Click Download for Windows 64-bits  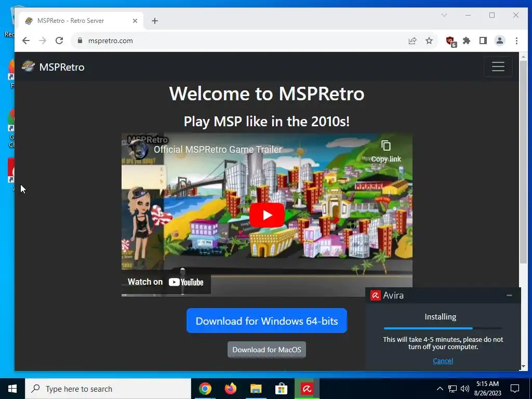tap(267, 321)
